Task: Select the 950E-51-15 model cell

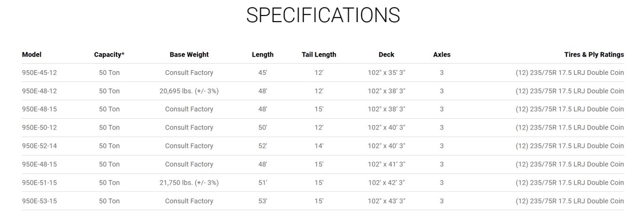Action: click(x=39, y=183)
